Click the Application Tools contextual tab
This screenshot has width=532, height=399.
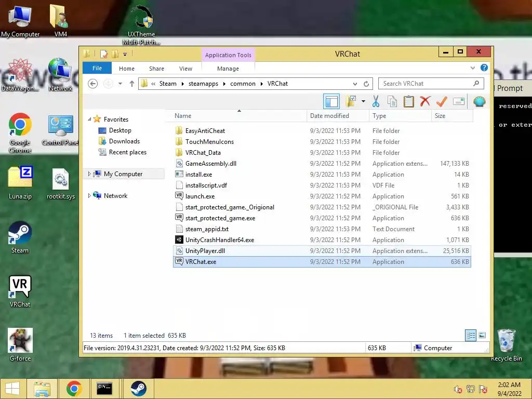pyautogui.click(x=228, y=55)
